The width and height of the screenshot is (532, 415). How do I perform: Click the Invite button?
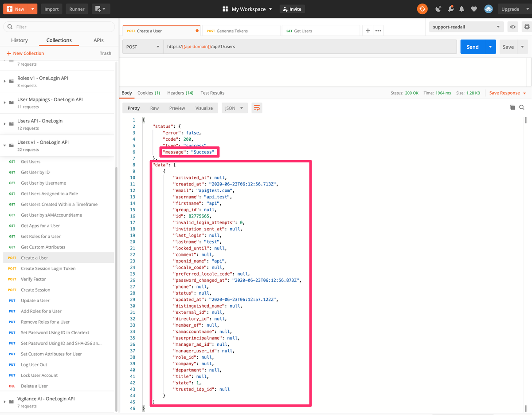click(291, 9)
